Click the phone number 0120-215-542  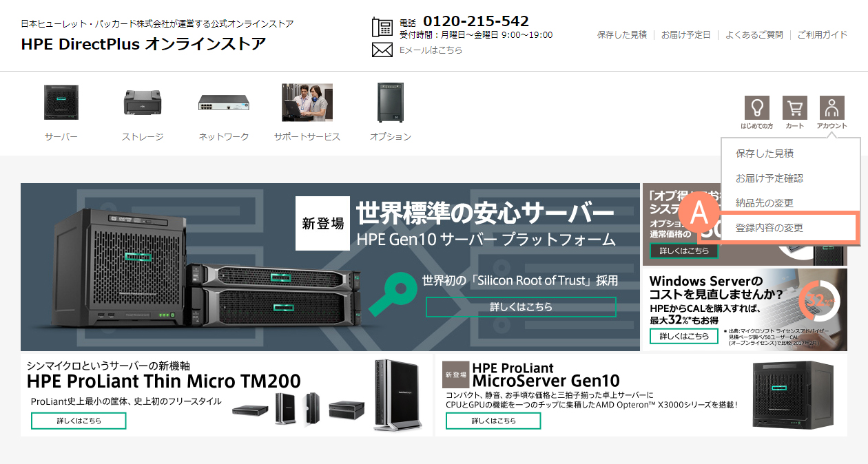pyautogui.click(x=476, y=21)
